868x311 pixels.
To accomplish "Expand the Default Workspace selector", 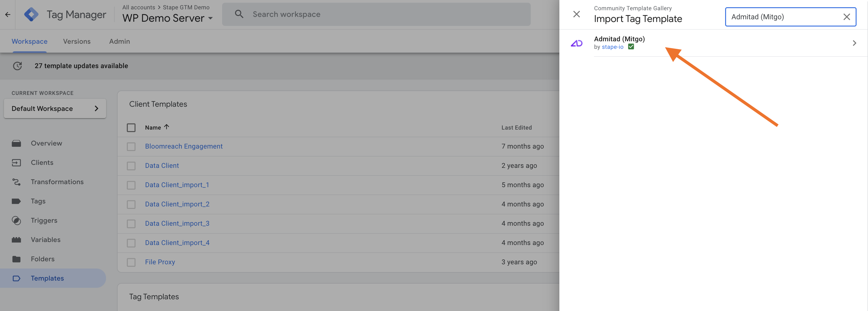I will click(55, 108).
